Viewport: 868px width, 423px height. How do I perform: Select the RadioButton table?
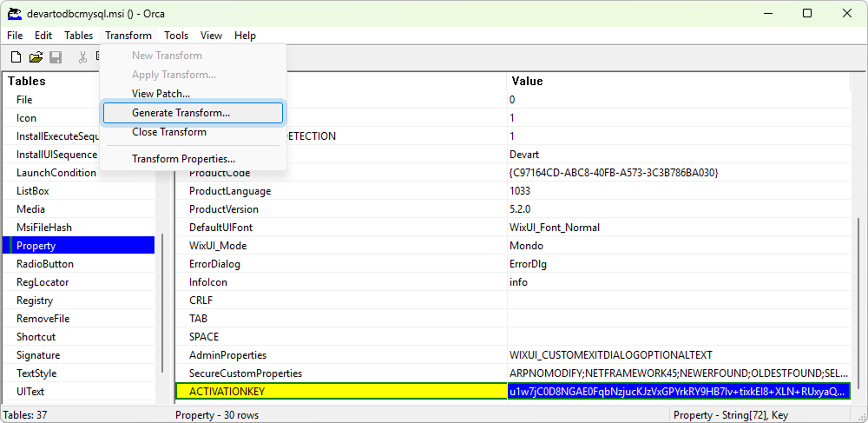point(79,264)
